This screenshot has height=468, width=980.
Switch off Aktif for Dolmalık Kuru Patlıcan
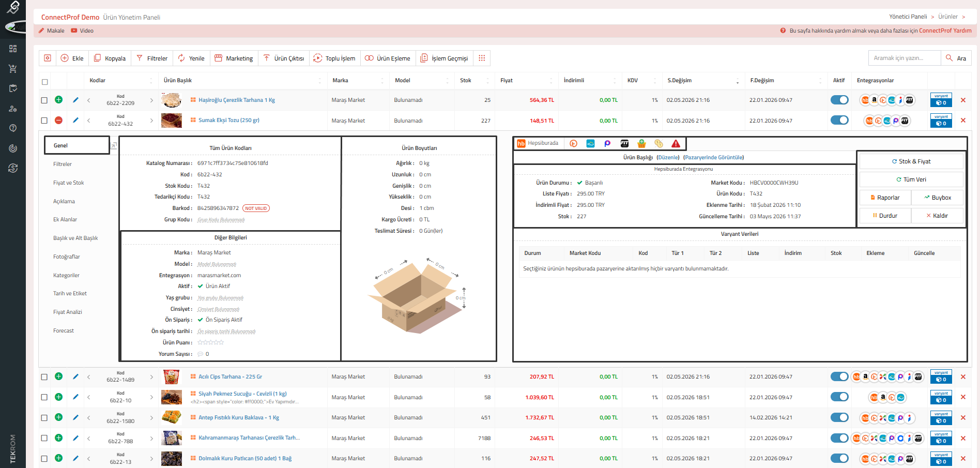click(839, 458)
